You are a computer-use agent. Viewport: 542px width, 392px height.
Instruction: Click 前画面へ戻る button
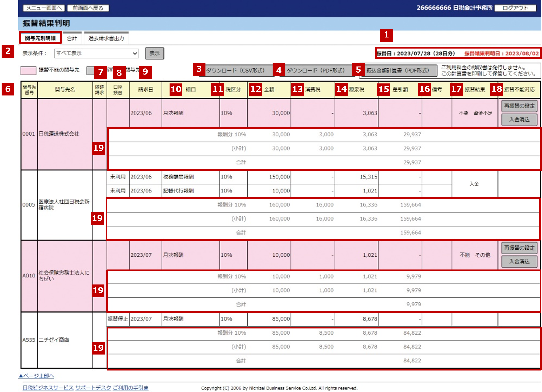88,8
